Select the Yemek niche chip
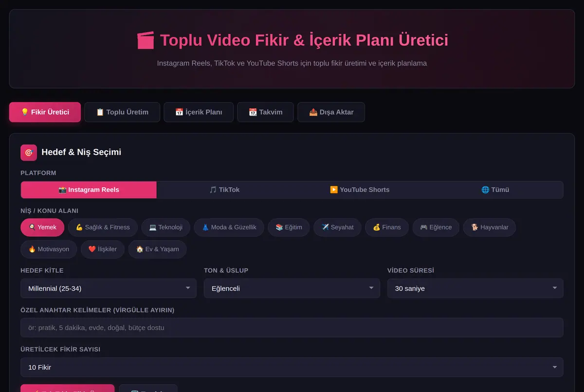 click(x=42, y=227)
